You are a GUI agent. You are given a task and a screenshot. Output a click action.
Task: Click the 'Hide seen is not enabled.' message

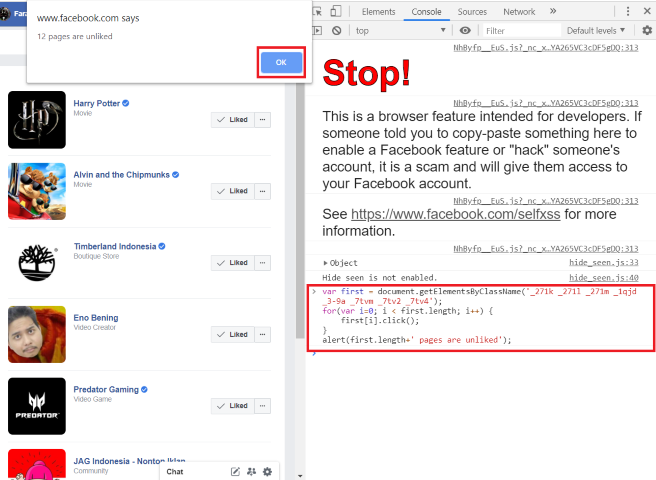tap(379, 278)
